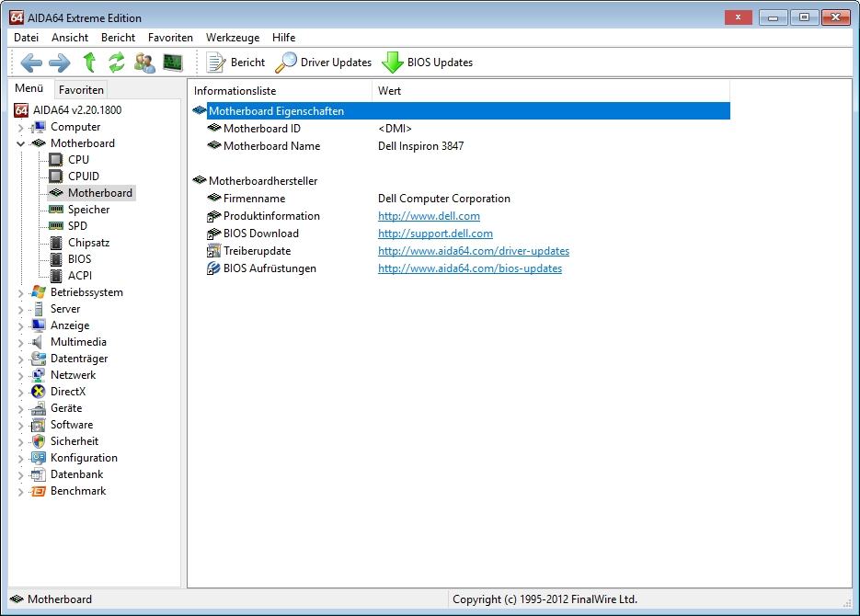Viewport: 860px width, 616px height.
Task: Click the Anzeige monitor icon
Action: tap(39, 325)
